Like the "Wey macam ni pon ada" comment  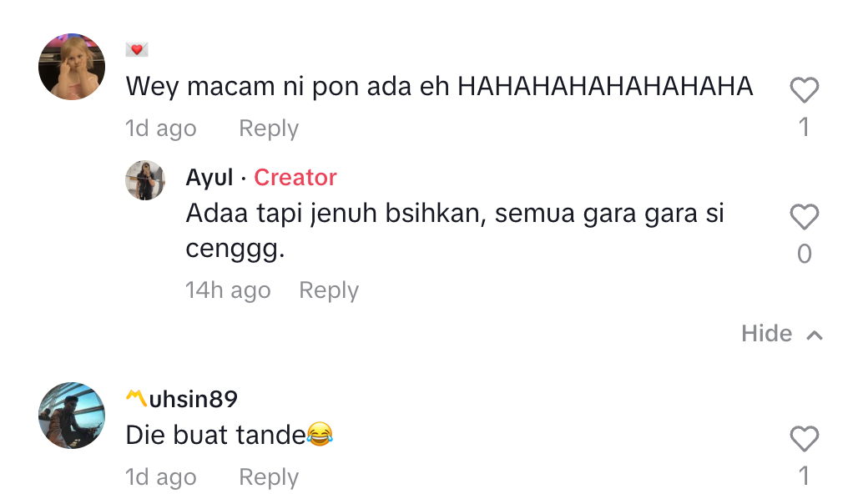pyautogui.click(x=804, y=90)
